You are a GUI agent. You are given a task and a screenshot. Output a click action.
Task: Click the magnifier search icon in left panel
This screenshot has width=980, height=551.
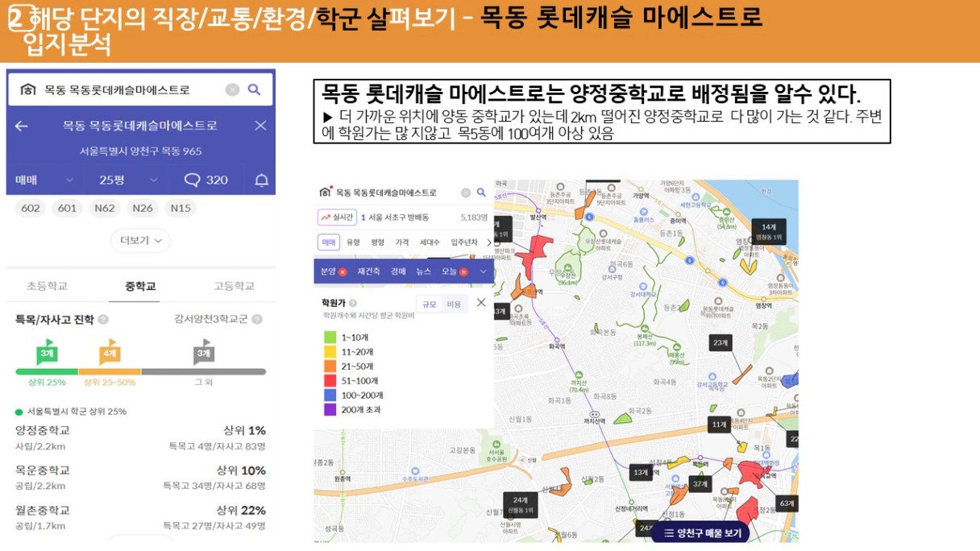(x=254, y=89)
